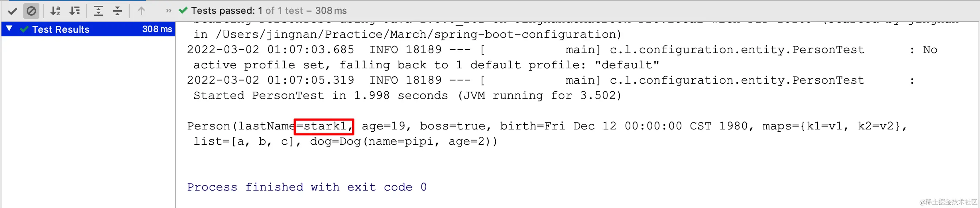Click the green check beside Tests passed
This screenshot has height=208, width=980.
pos(183,10)
